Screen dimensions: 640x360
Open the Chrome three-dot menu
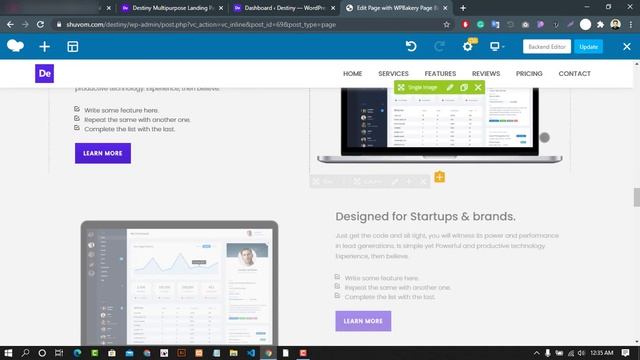631,24
